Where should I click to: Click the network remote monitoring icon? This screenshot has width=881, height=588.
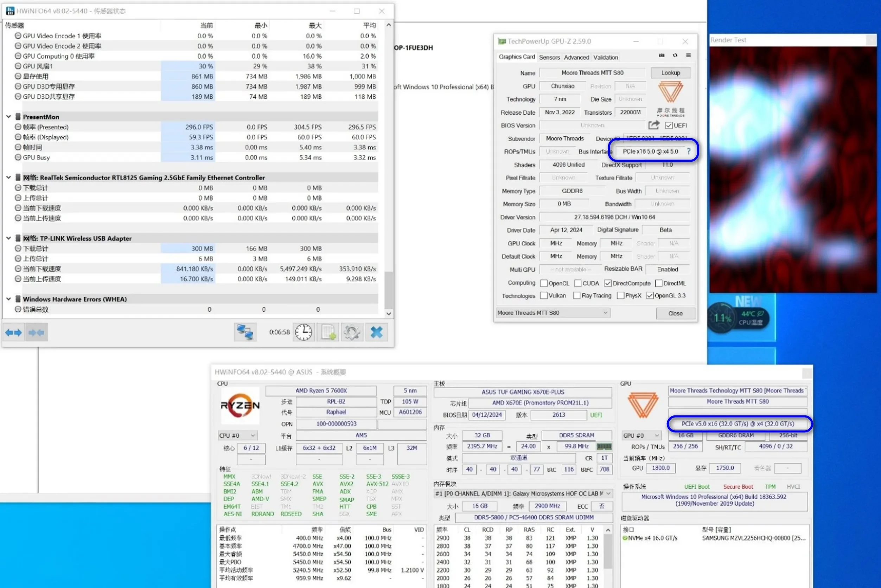(x=245, y=332)
